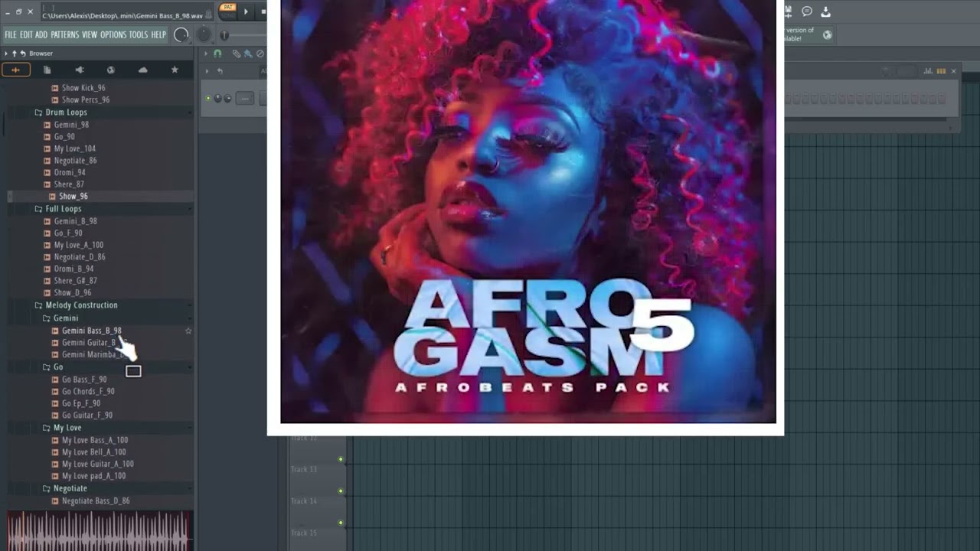Adjust the master pitch knob
The width and height of the screenshot is (980, 551).
pyautogui.click(x=204, y=34)
